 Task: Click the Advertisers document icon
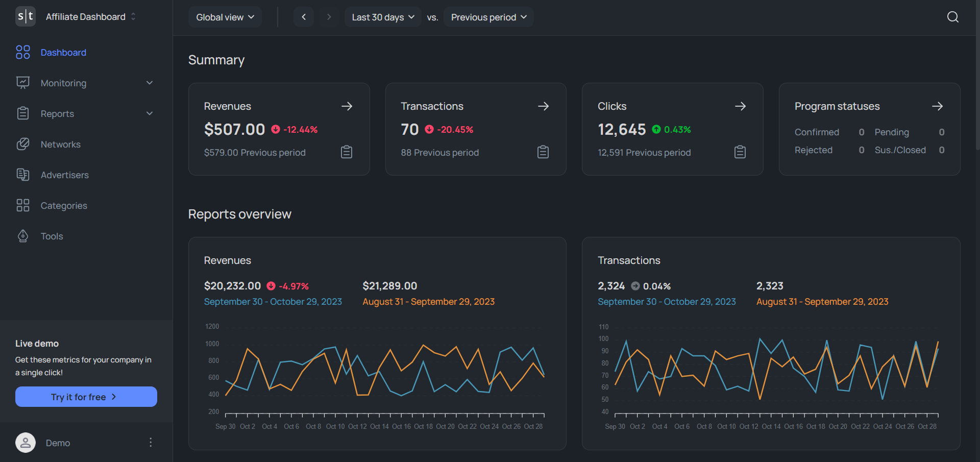[x=23, y=175]
